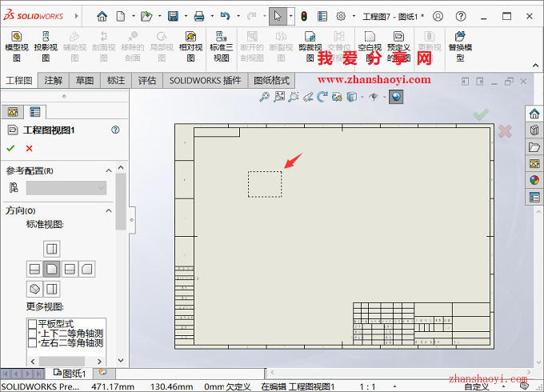
Task: Open the Help question mark icon
Action: click(461, 16)
